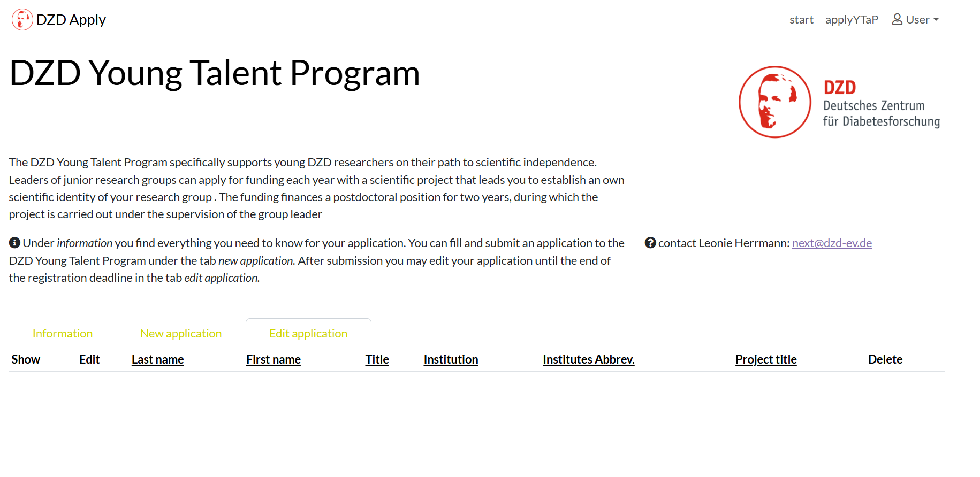Sort applications by Title column

click(x=377, y=360)
